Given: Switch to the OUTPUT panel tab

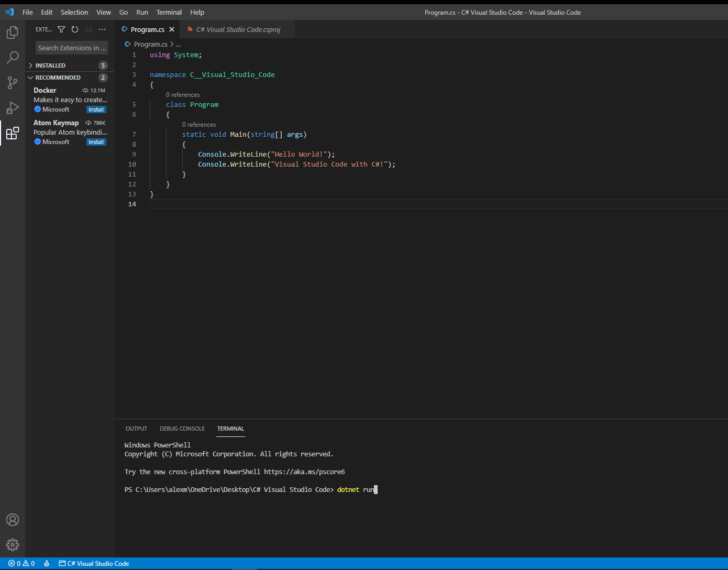Looking at the screenshot, I should (x=136, y=429).
